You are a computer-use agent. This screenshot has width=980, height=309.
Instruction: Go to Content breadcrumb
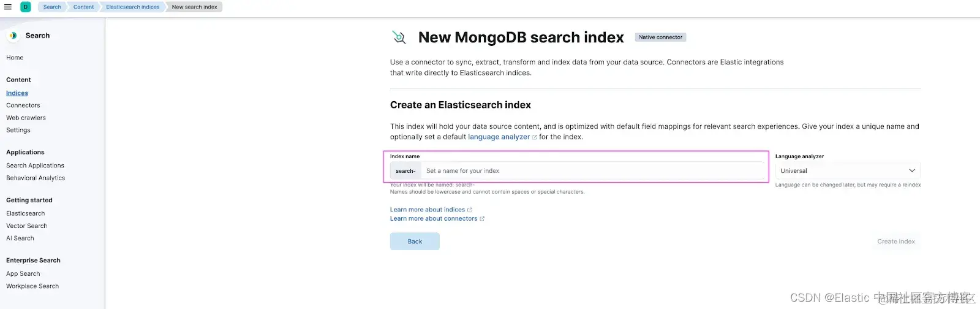(x=83, y=7)
